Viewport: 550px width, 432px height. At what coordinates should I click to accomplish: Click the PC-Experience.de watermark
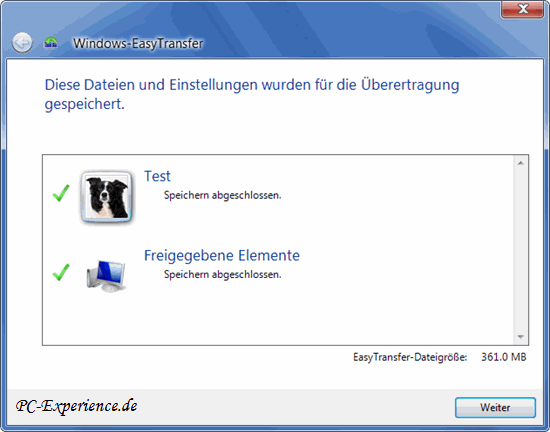(76, 406)
